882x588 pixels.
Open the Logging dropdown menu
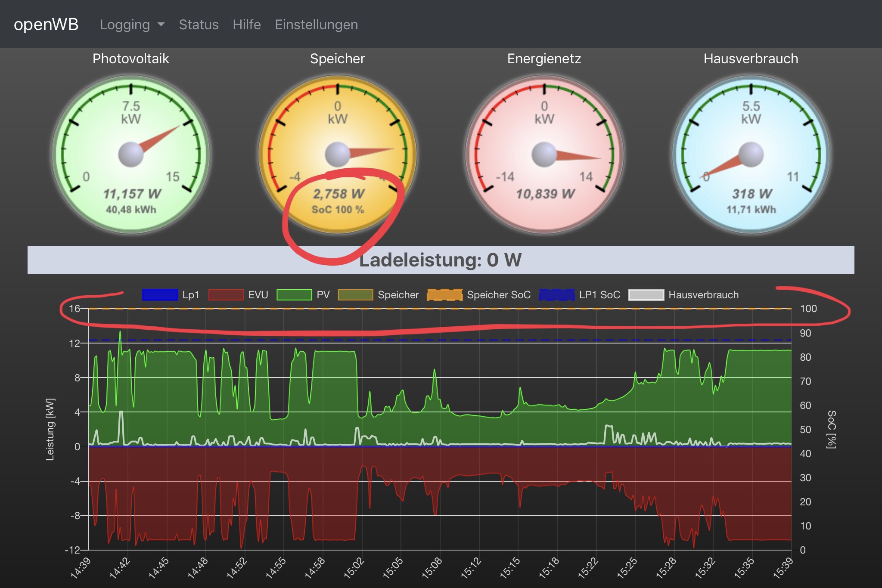click(x=125, y=25)
